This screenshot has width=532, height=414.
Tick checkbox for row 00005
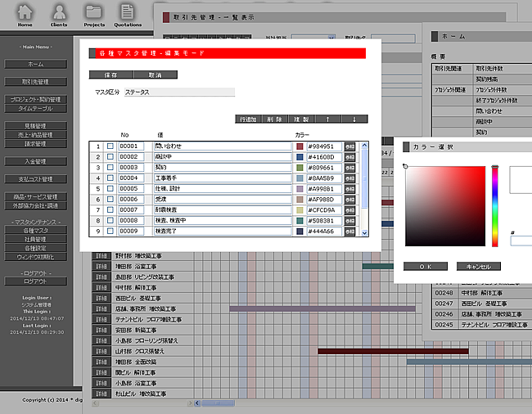[110, 188]
